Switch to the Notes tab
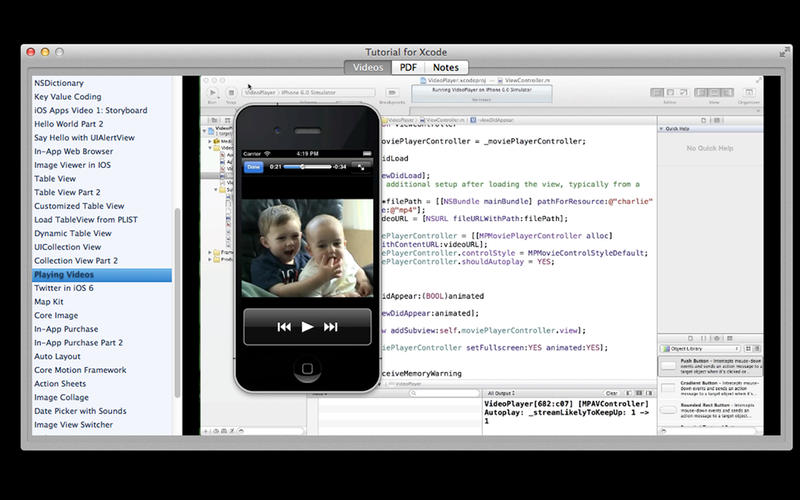 [x=446, y=67]
